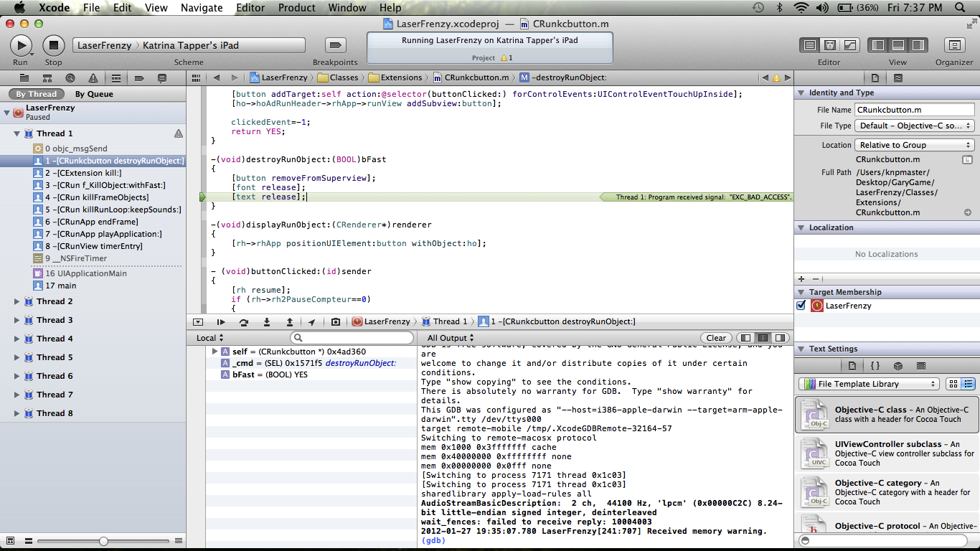Click the Step into debug icon
This screenshot has width=980, height=551.
pyautogui.click(x=267, y=322)
